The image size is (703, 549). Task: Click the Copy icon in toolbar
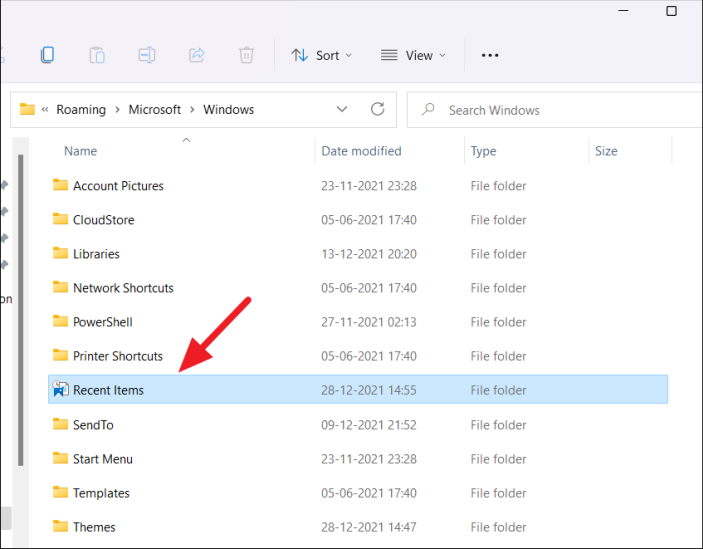click(47, 55)
